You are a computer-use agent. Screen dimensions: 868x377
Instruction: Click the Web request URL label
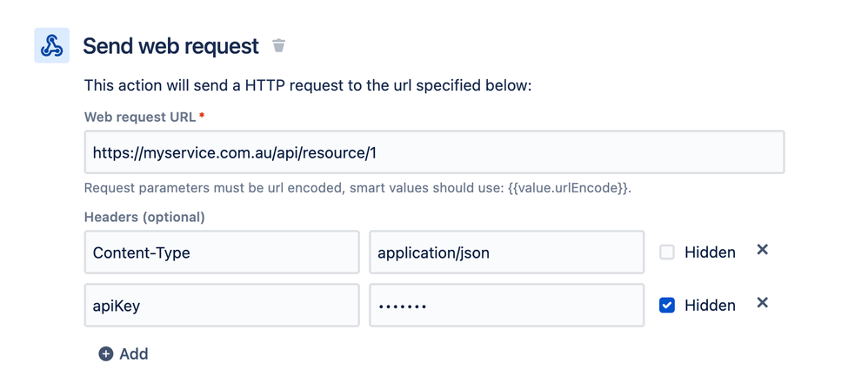139,117
